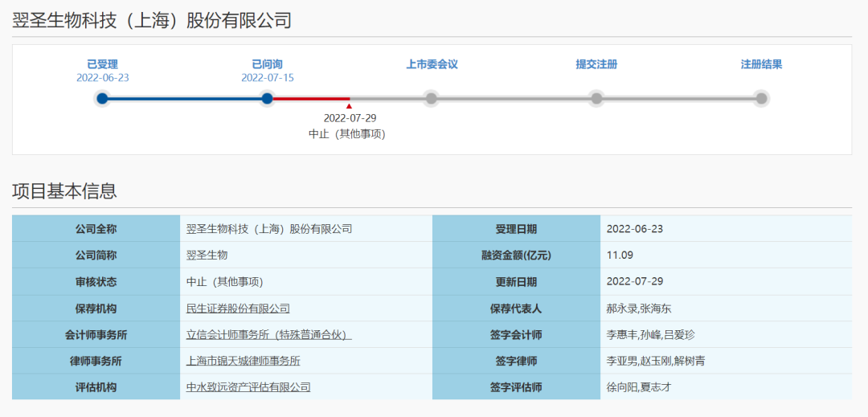Open the 立信会计师事务所 accounting firm link
The width and height of the screenshot is (868, 417).
point(269,335)
